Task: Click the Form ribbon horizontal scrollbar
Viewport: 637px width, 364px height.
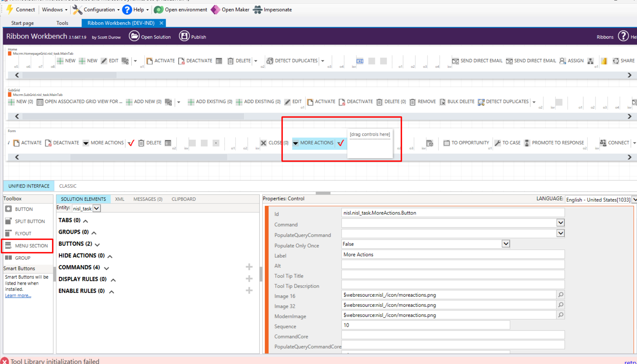Action: (149, 157)
